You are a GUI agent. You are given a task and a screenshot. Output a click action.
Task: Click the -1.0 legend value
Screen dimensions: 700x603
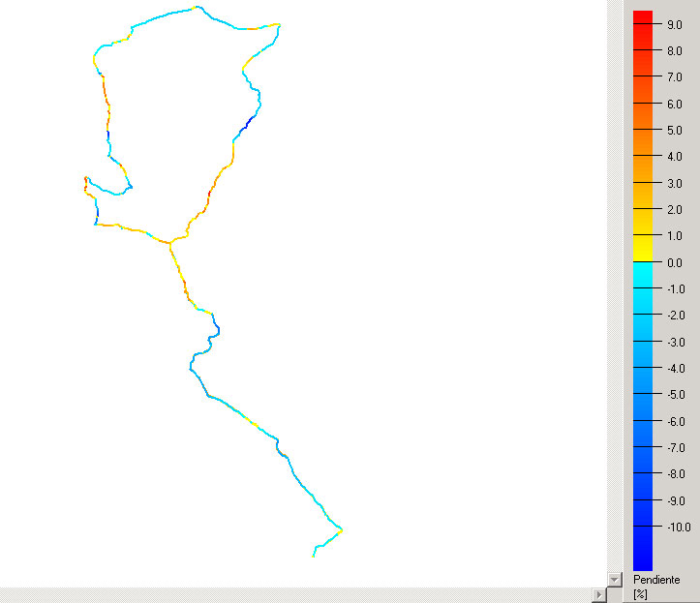(676, 289)
